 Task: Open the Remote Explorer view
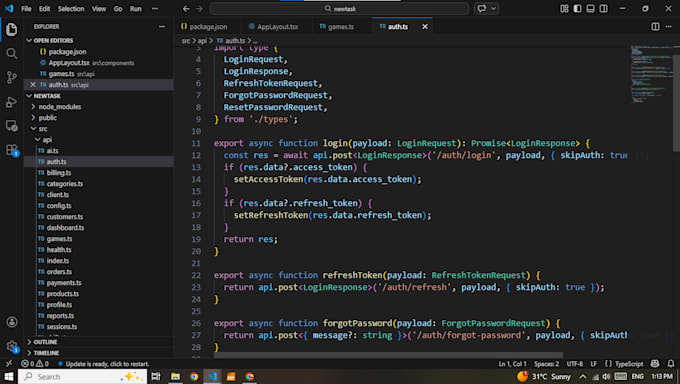[12, 126]
